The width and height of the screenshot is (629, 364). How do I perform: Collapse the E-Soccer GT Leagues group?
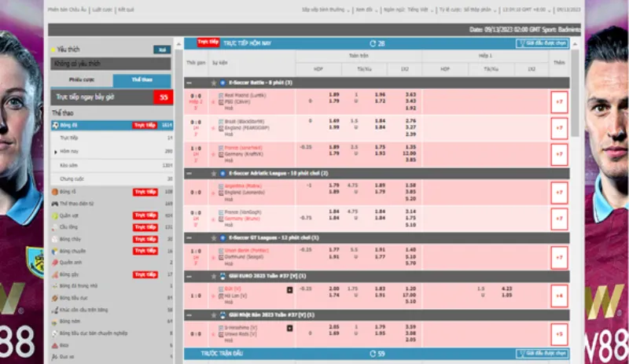[189, 237]
